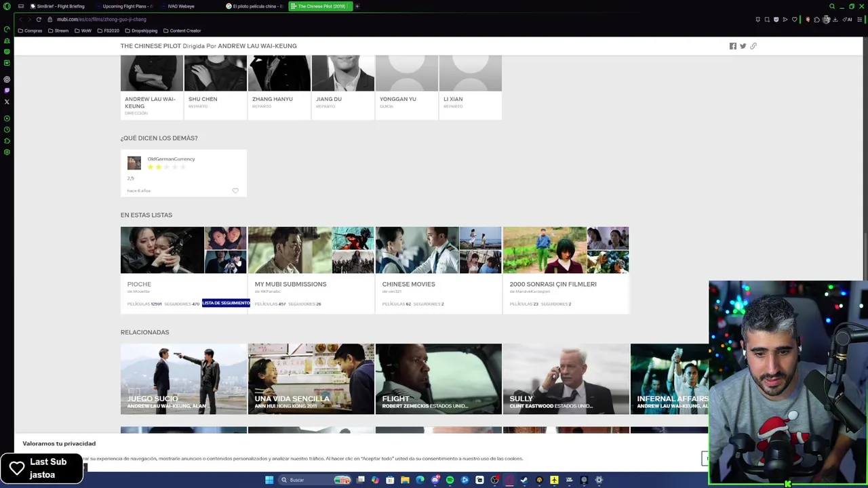
Task: Click director name link in sticky header
Action: (257, 46)
